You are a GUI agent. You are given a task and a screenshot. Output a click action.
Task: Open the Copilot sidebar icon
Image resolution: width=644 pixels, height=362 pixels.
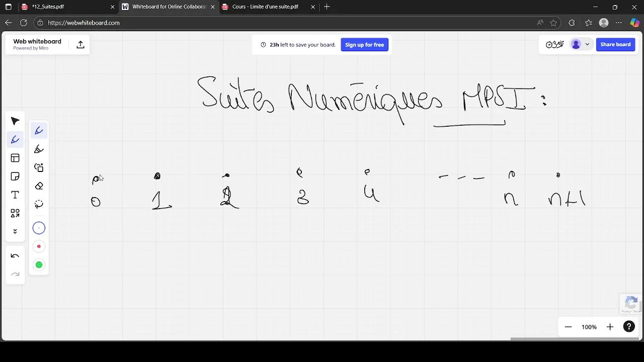[x=635, y=23]
